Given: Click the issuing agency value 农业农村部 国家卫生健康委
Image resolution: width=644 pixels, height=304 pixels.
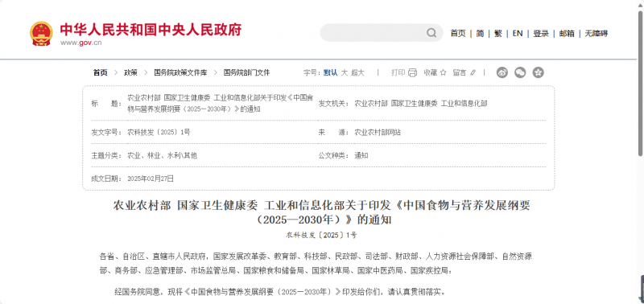Looking at the screenshot, I should point(421,104).
